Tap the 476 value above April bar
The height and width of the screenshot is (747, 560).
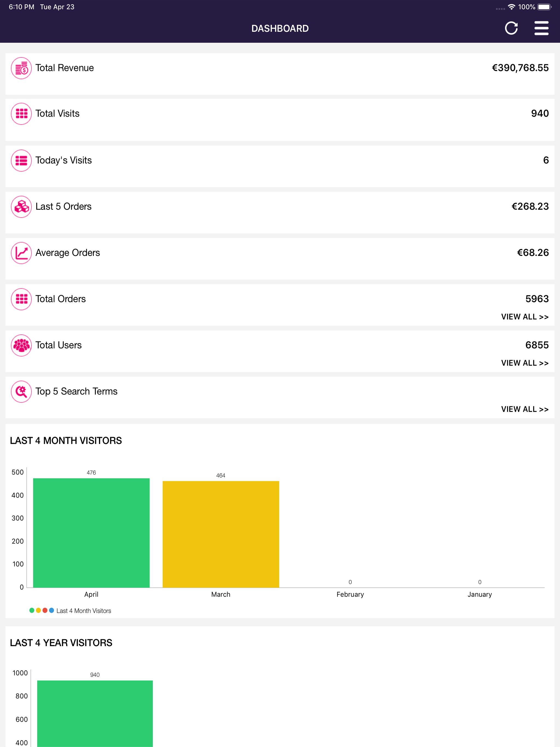coord(91,473)
